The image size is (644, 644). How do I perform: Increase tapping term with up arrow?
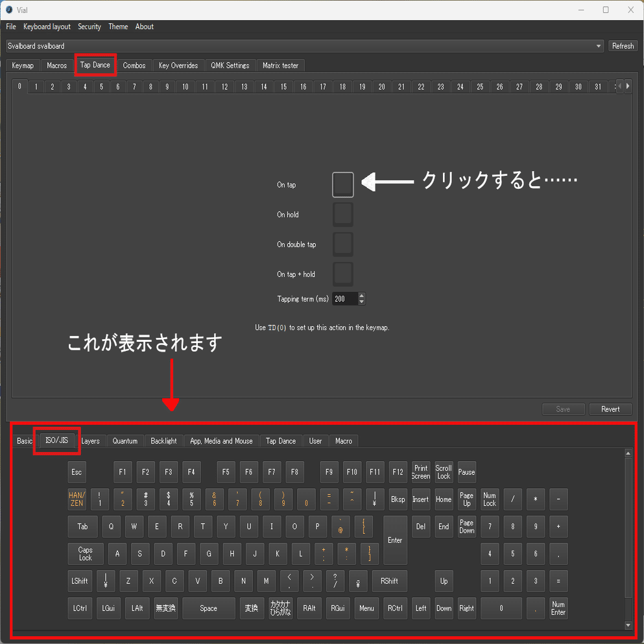361,296
